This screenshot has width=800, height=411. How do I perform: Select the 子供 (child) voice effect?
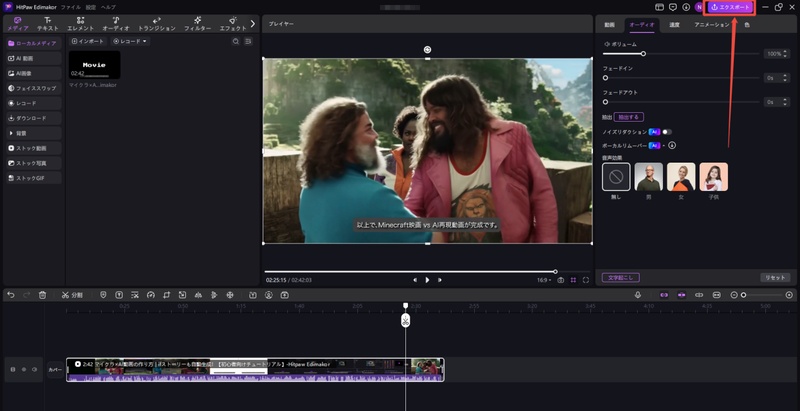713,177
